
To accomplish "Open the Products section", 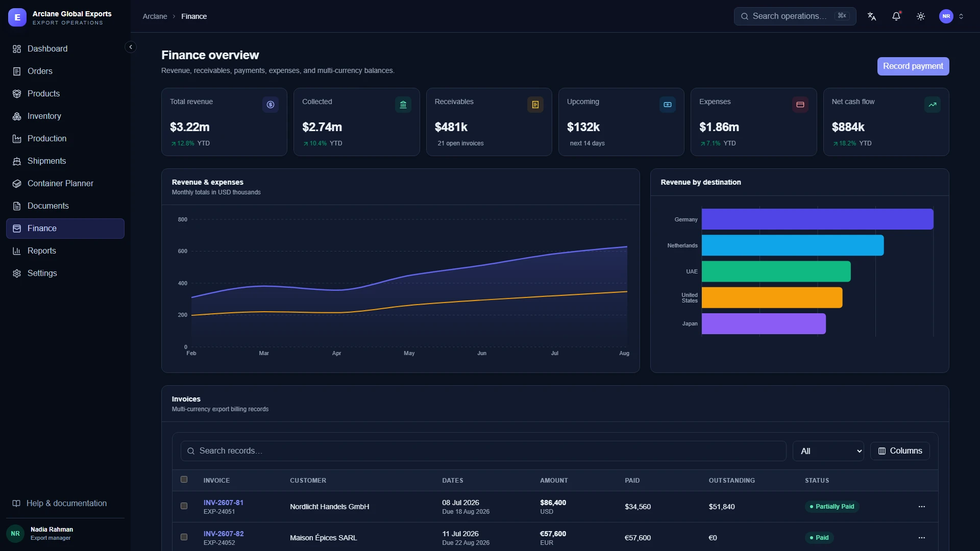I will click(x=65, y=94).
